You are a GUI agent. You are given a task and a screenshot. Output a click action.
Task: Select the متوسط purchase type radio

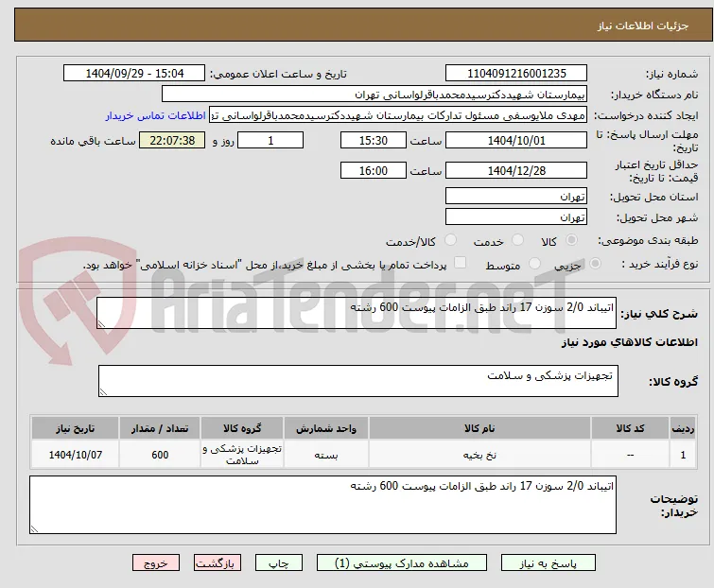534,264
